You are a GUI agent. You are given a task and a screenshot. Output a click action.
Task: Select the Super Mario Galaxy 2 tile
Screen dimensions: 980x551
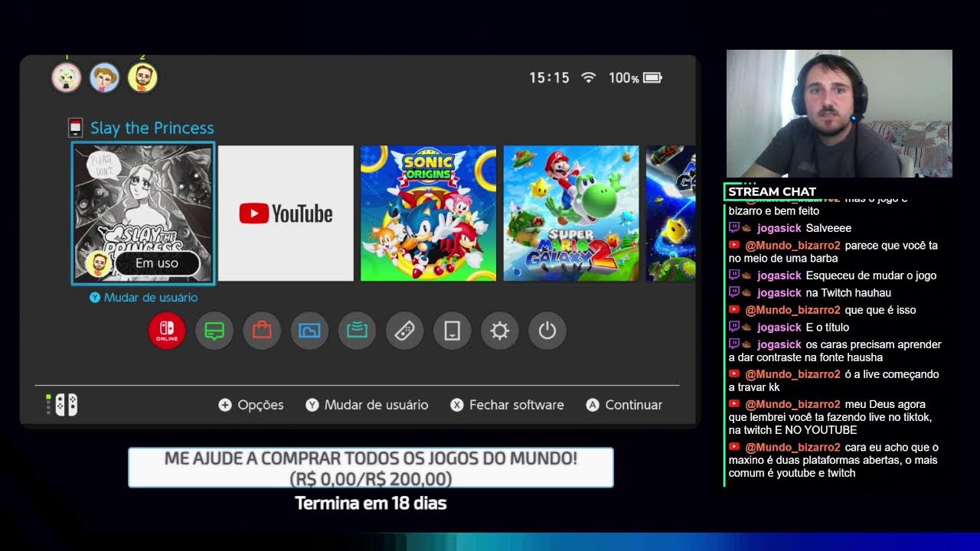coord(571,214)
